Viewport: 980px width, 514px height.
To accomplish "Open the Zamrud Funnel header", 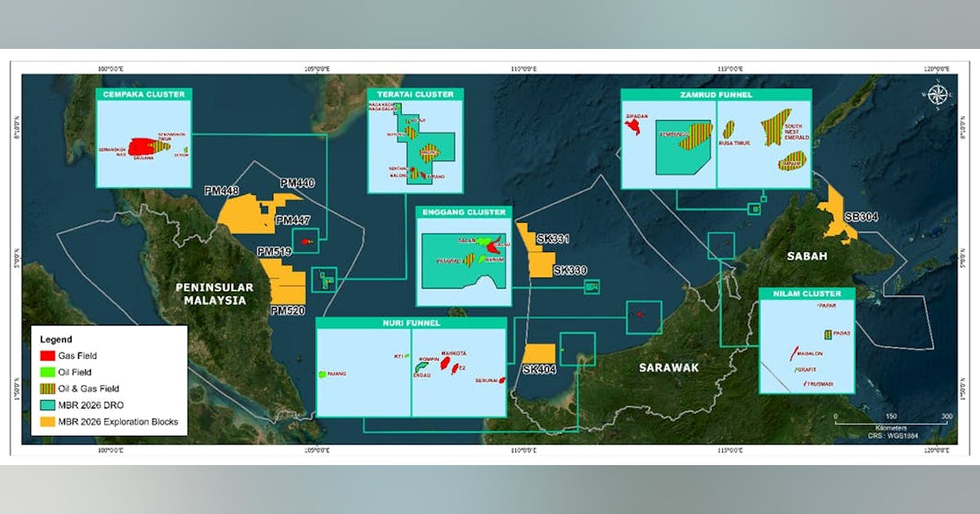I will [x=716, y=95].
